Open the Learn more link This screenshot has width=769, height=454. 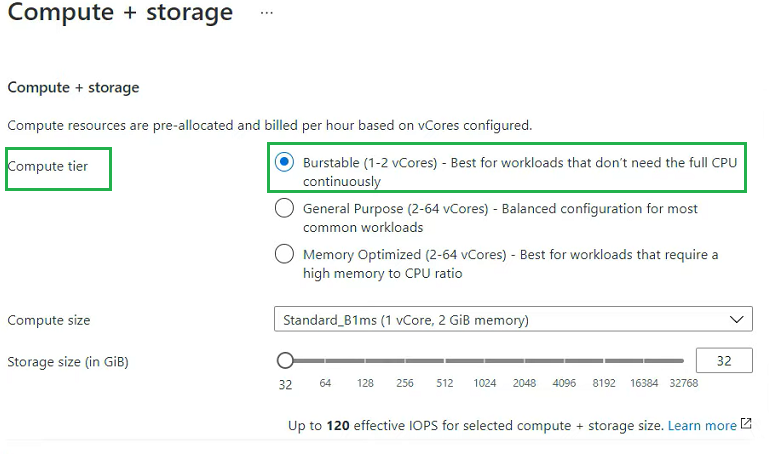(702, 425)
